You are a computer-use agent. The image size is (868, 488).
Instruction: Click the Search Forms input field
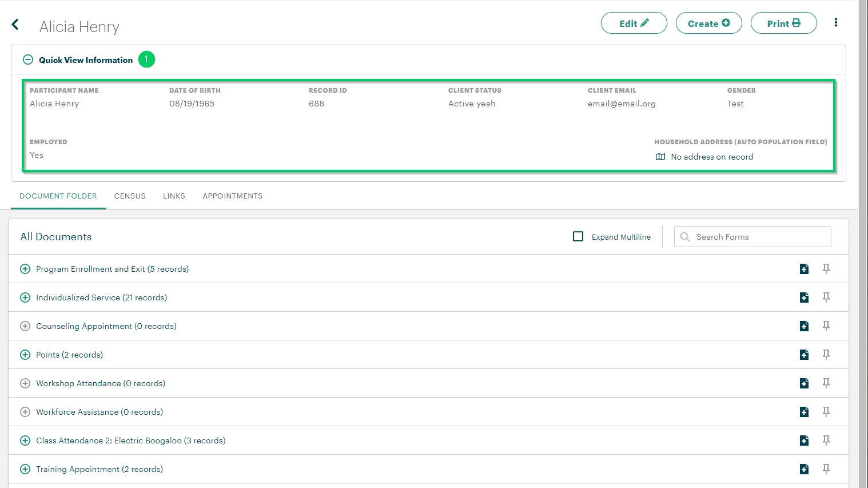pos(752,237)
